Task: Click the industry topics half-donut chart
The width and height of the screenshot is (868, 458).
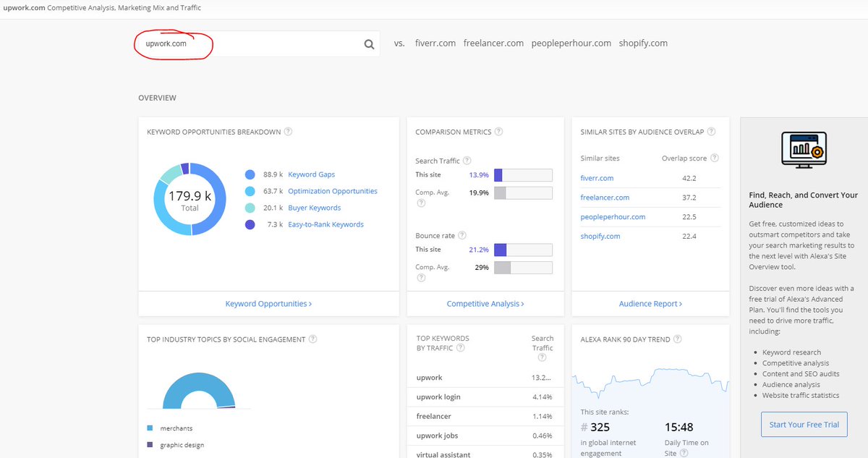Action: (x=199, y=391)
